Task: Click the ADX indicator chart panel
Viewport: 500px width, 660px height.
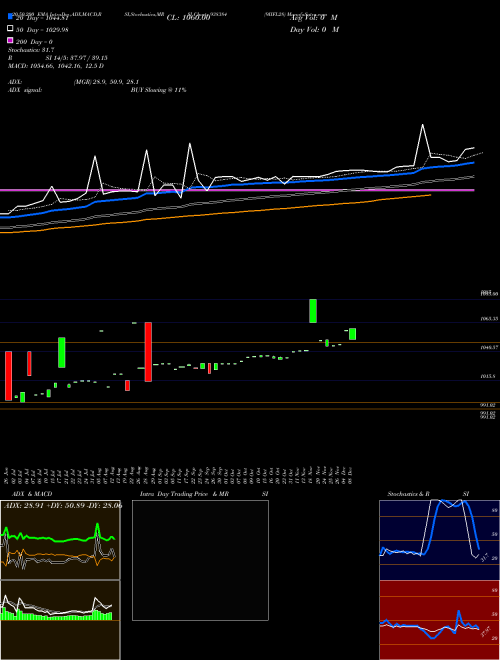Action: click(60, 540)
